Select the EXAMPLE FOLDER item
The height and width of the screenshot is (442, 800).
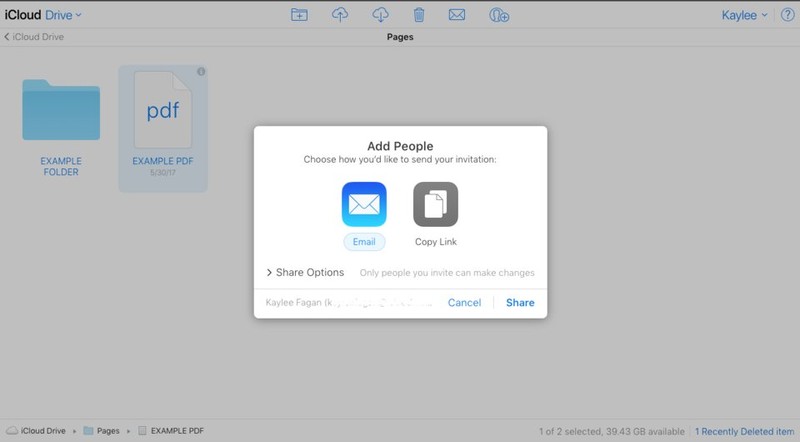(61, 125)
